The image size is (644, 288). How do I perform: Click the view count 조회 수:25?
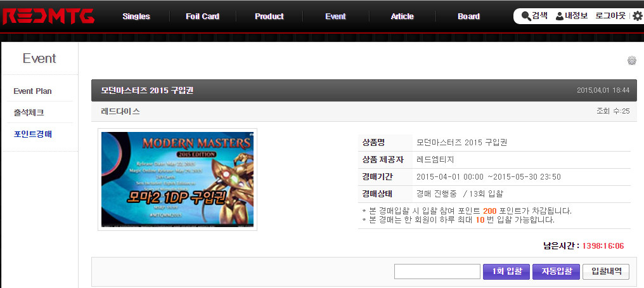(613, 111)
